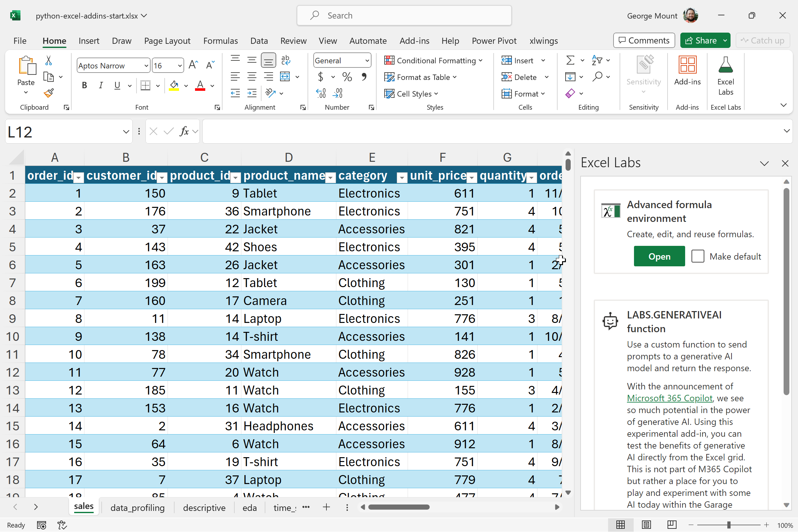Click the Increase Decimal icon
This screenshot has height=532, width=798.
(321, 93)
